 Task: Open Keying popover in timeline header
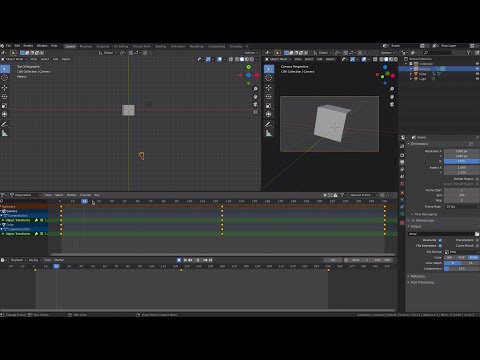click(x=34, y=260)
